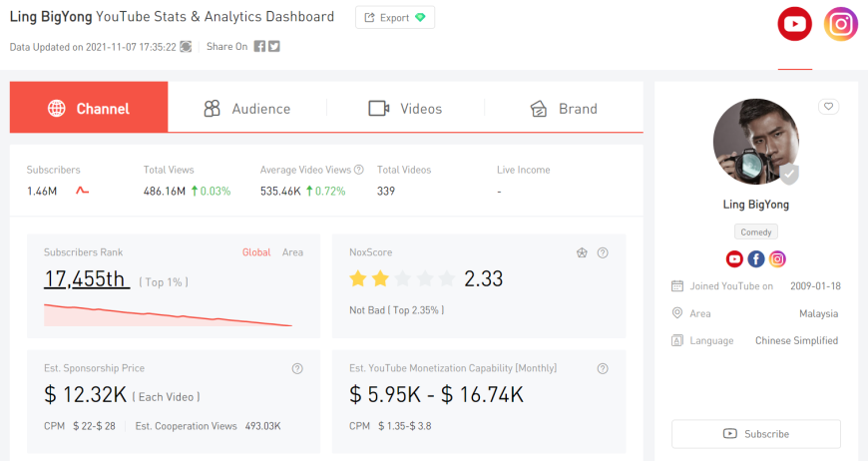This screenshot has height=461, width=868.
Task: Click the NoxScore star rating
Action: 402,278
